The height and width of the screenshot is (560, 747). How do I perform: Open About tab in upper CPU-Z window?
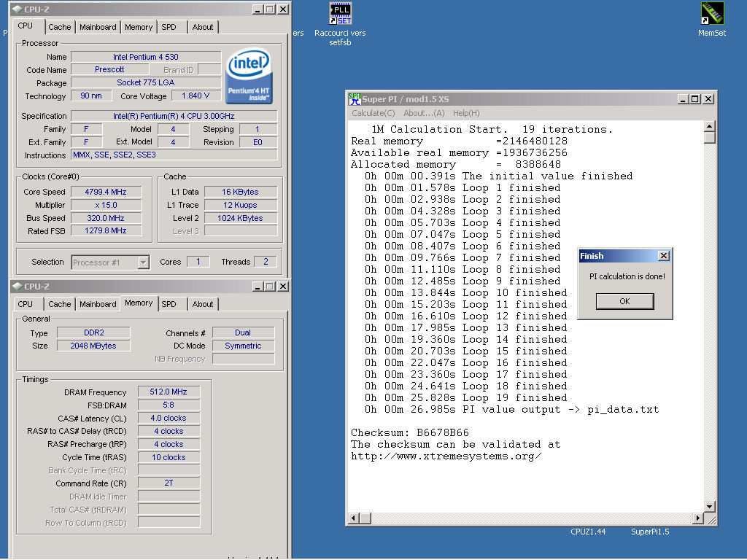click(x=203, y=27)
